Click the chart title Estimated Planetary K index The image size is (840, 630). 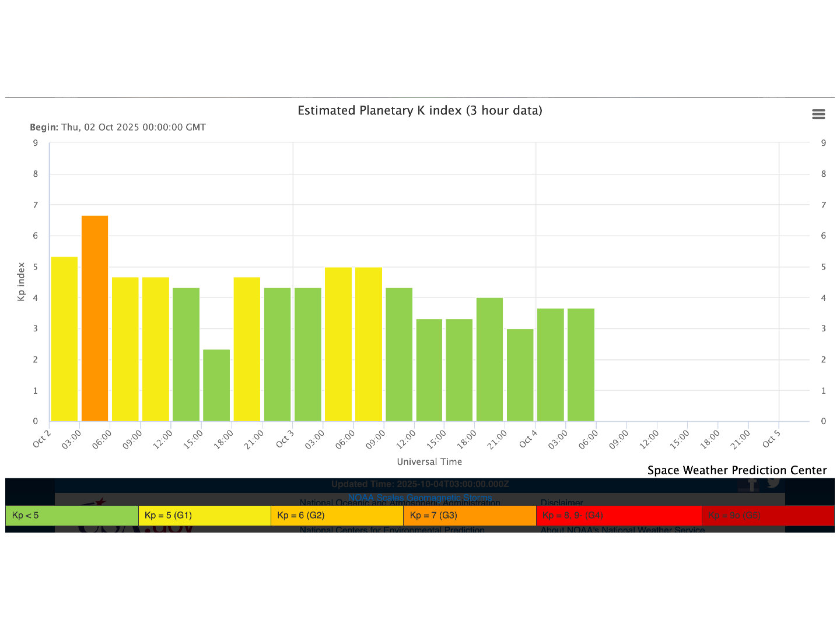[419, 110]
